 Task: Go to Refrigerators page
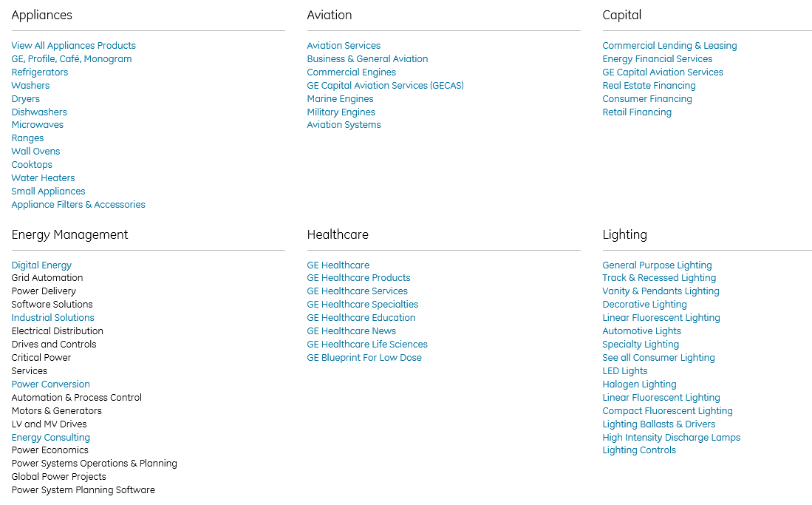(x=40, y=72)
